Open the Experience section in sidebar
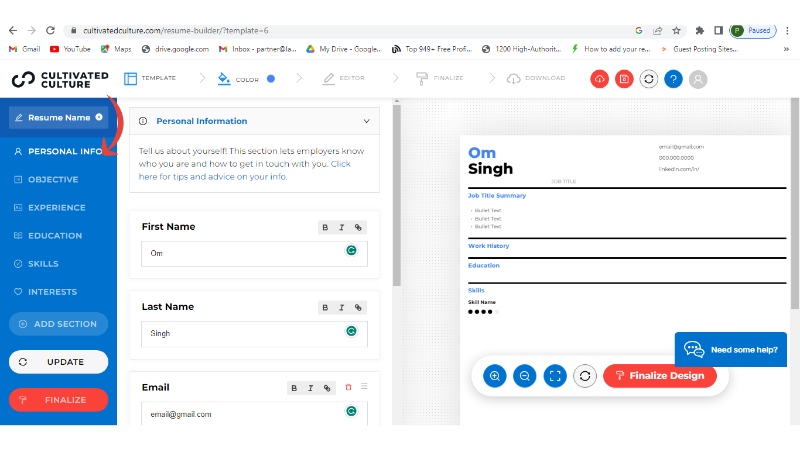Image resolution: width=800 pixels, height=449 pixels. click(57, 208)
